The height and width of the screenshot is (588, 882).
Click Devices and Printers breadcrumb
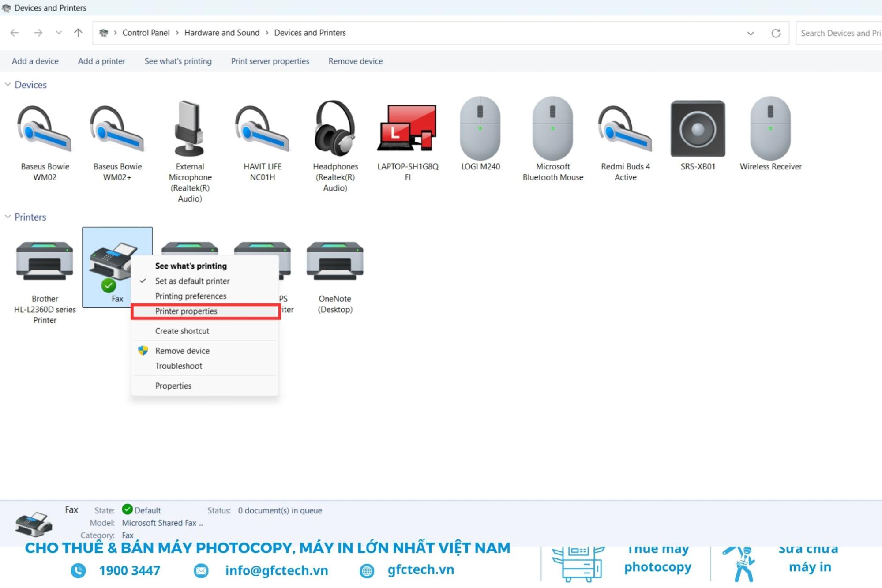[x=310, y=33]
